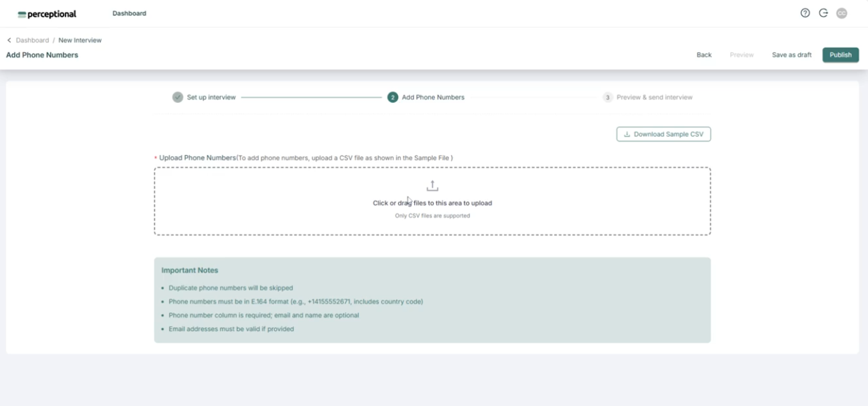868x406 pixels.
Task: Click the help question mark icon
Action: (x=805, y=13)
